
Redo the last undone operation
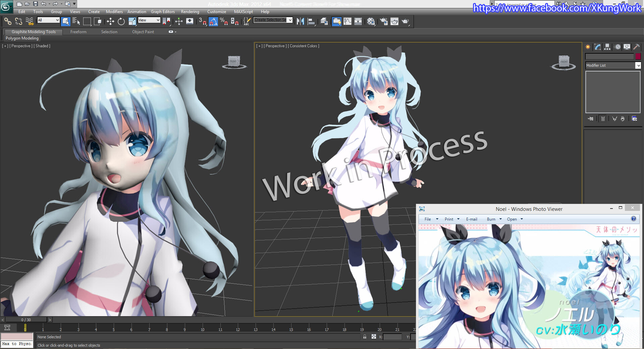pos(55,4)
